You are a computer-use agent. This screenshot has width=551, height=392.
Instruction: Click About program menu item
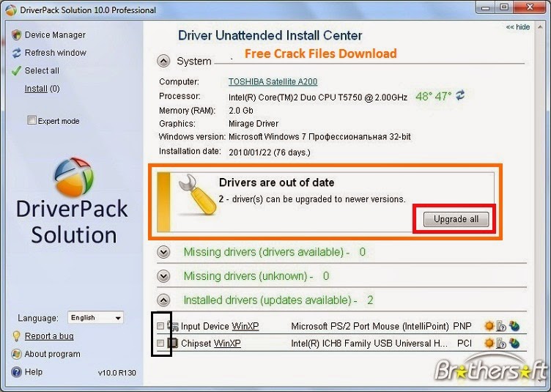click(52, 354)
